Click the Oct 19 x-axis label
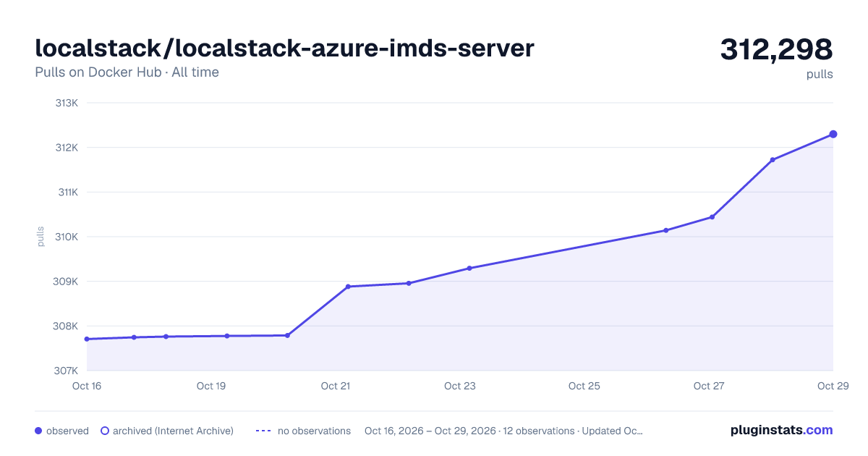 tap(211, 386)
